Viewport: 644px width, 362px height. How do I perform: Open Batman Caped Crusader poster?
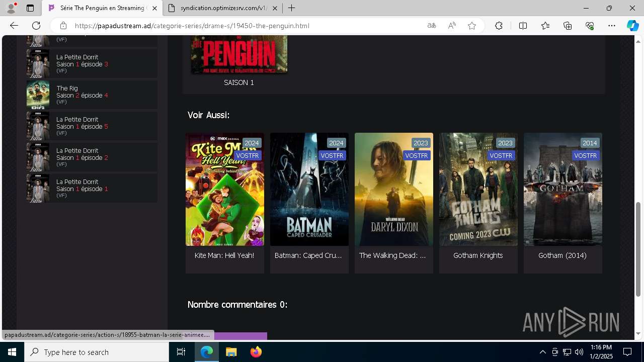click(309, 190)
